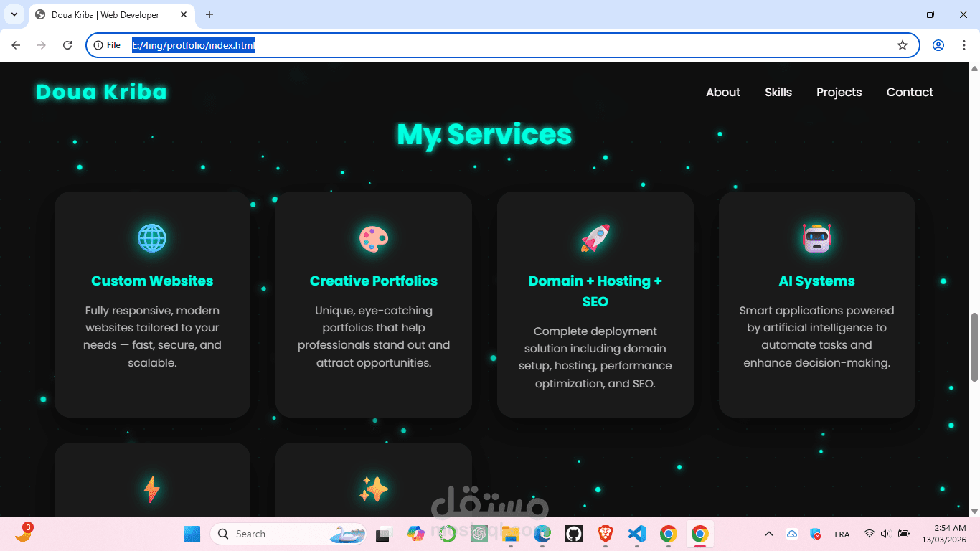Show hidden system tray icons chevron
Image resolution: width=980 pixels, height=551 pixels.
(769, 534)
